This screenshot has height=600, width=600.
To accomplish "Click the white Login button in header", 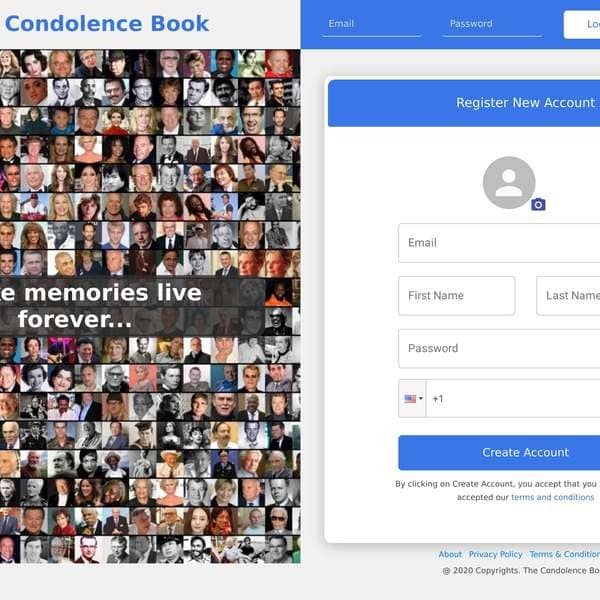I will point(582,24).
